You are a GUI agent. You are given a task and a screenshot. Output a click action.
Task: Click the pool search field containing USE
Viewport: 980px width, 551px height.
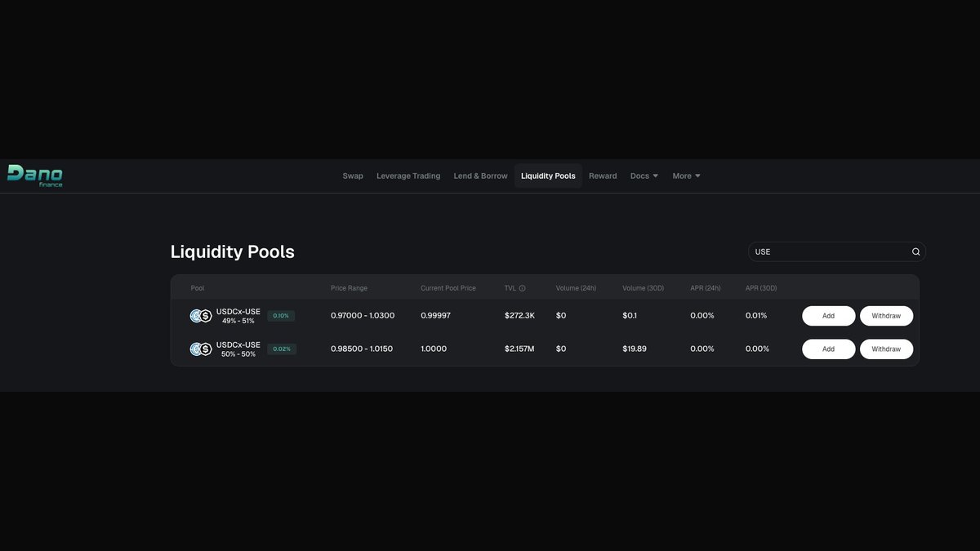click(836, 251)
